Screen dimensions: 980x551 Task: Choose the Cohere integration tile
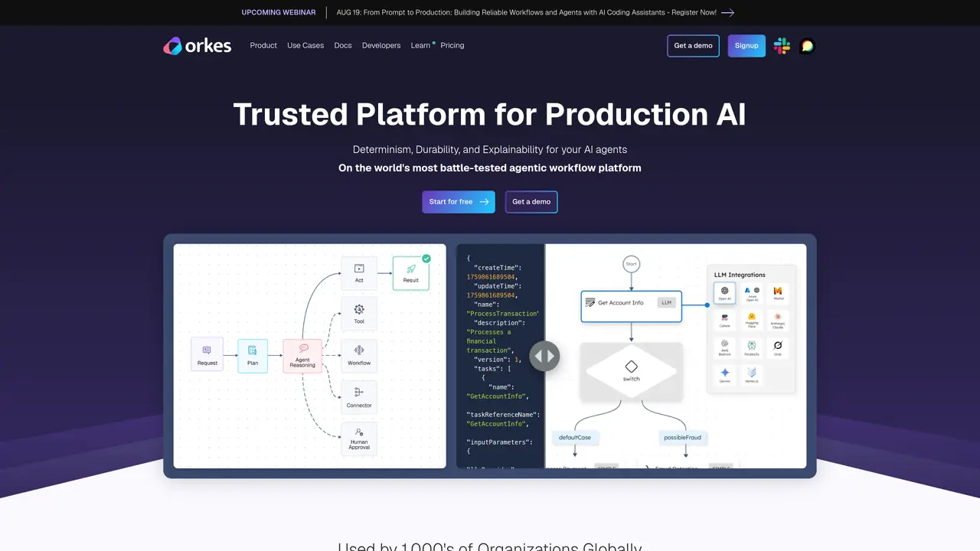pyautogui.click(x=724, y=321)
